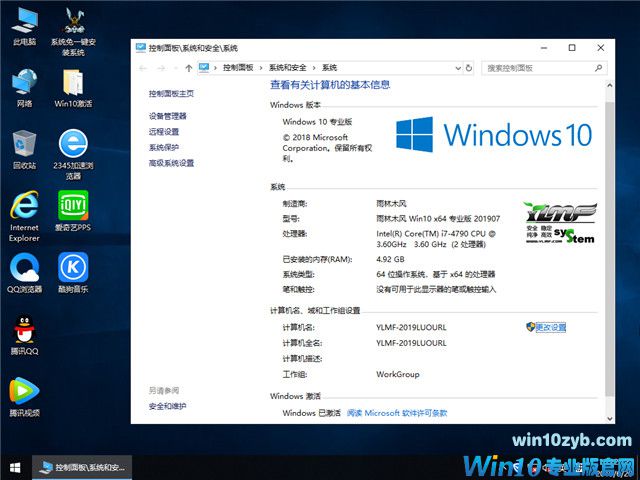Open the Win10激活 folder icon
Screen dimensions: 640x480
tap(73, 88)
